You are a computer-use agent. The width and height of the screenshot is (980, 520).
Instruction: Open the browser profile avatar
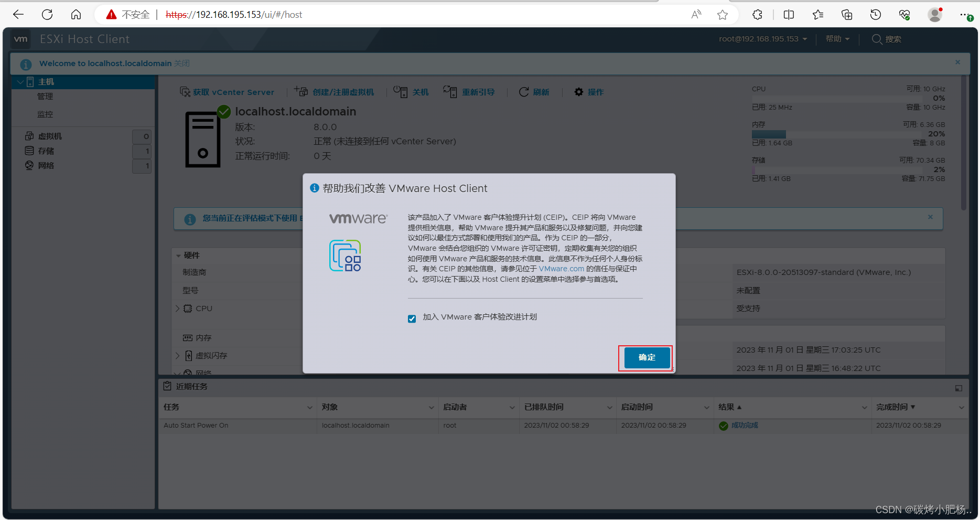click(x=935, y=15)
